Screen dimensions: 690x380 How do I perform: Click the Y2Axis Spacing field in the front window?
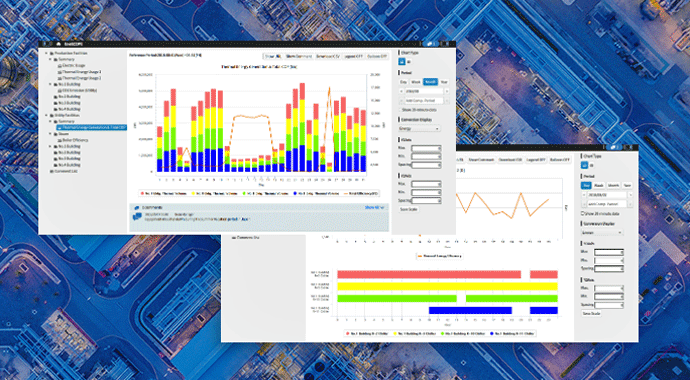point(426,201)
